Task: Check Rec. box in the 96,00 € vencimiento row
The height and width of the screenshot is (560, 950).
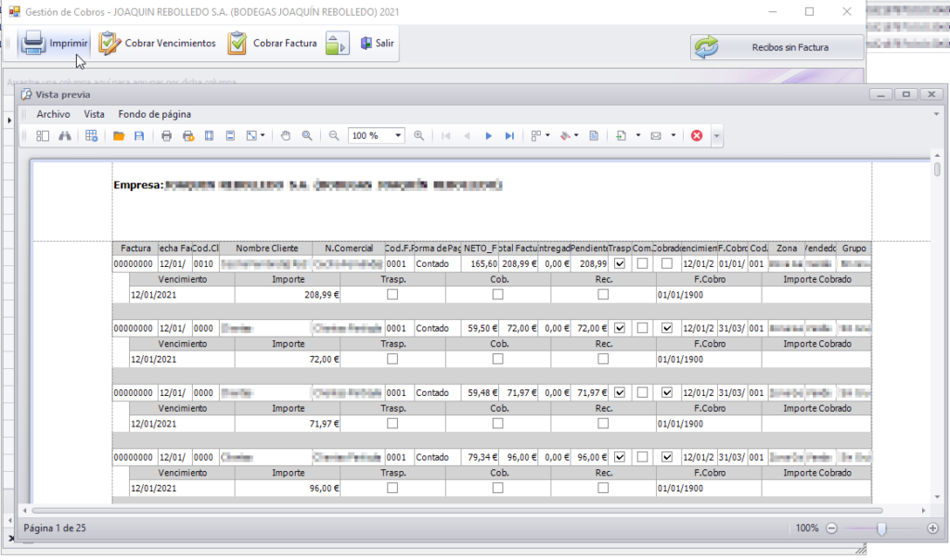Action: click(603, 488)
